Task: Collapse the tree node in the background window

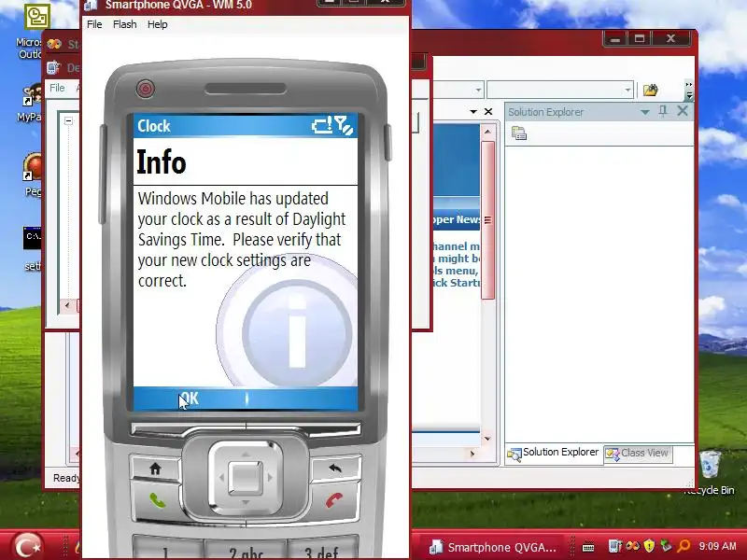Action: tap(68, 121)
